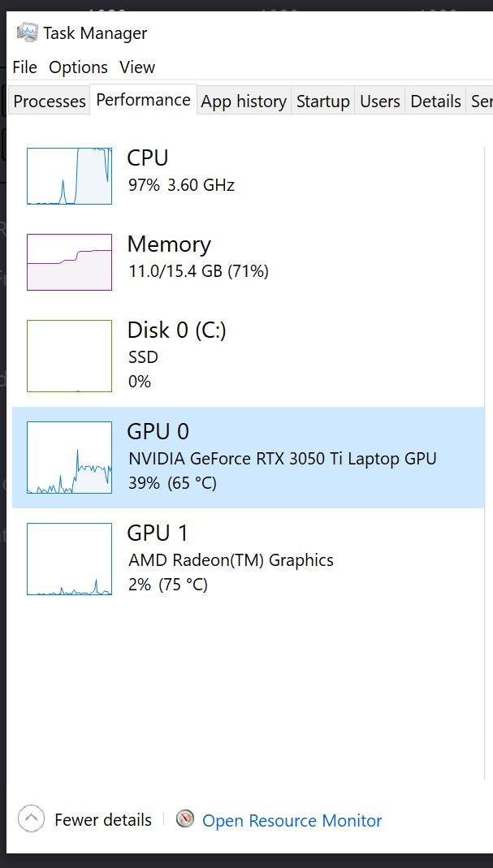The height and width of the screenshot is (868, 493).
Task: Select the Memory usage graph thumbnail
Action: (69, 261)
